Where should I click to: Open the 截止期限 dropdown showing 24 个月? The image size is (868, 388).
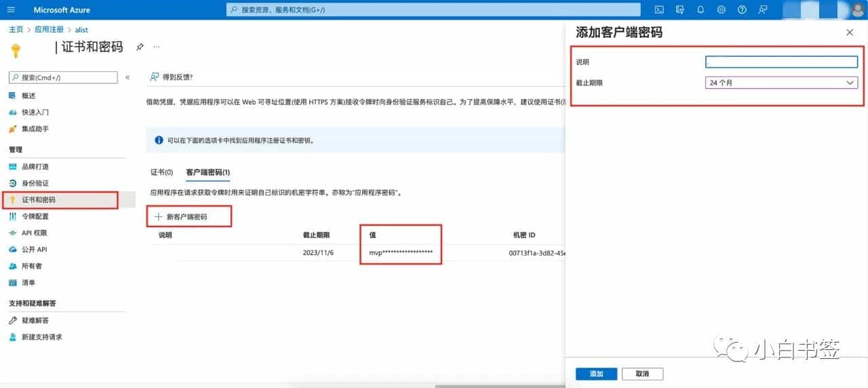point(781,83)
